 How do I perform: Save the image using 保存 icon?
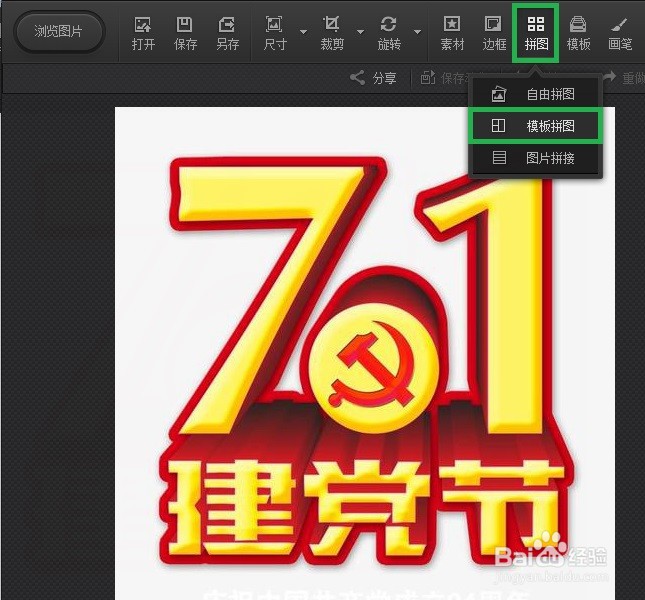[x=185, y=34]
